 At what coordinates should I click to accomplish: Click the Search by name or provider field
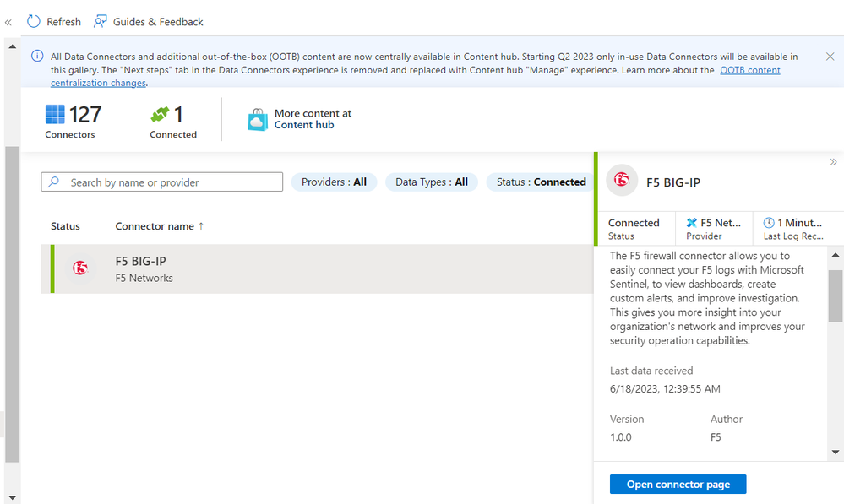click(169, 182)
